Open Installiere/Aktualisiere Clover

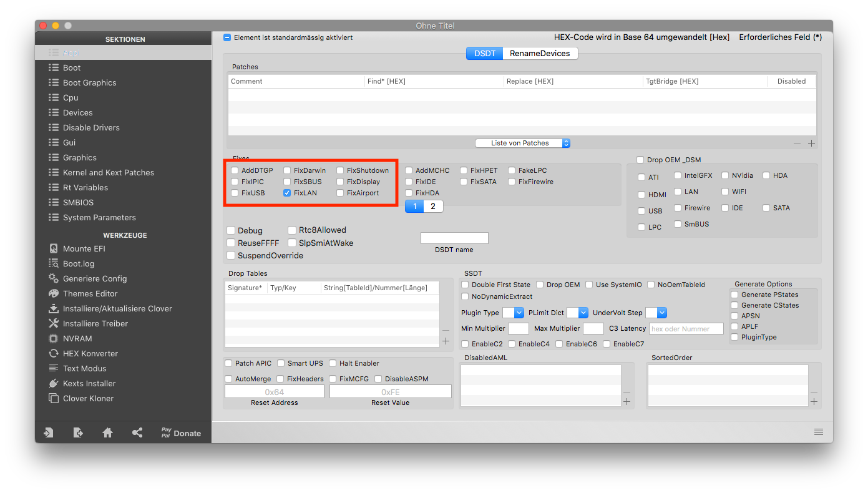click(x=117, y=308)
